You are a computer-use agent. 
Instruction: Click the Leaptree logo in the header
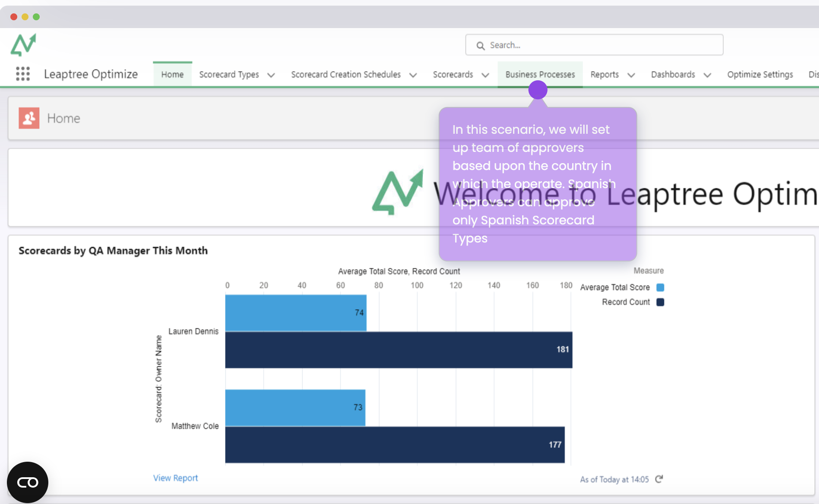pos(23,44)
